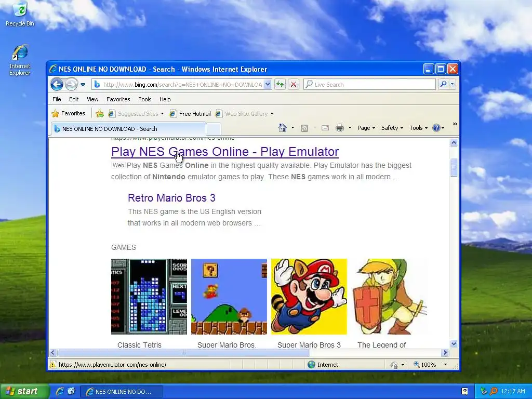Click the blue Help question mark icon
532x399 pixels.
pyautogui.click(x=436, y=128)
